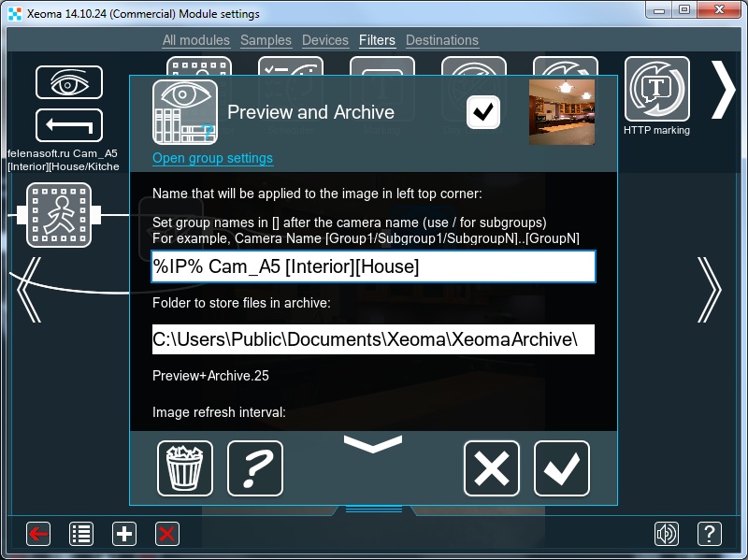The width and height of the screenshot is (748, 560).
Task: Click the red back arrow in bottom toolbar
Action: pyautogui.click(x=38, y=533)
